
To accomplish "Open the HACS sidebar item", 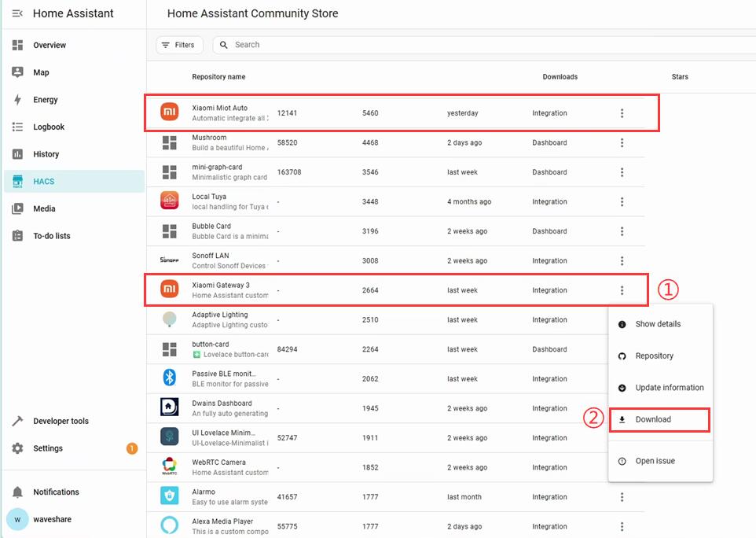I will point(44,182).
